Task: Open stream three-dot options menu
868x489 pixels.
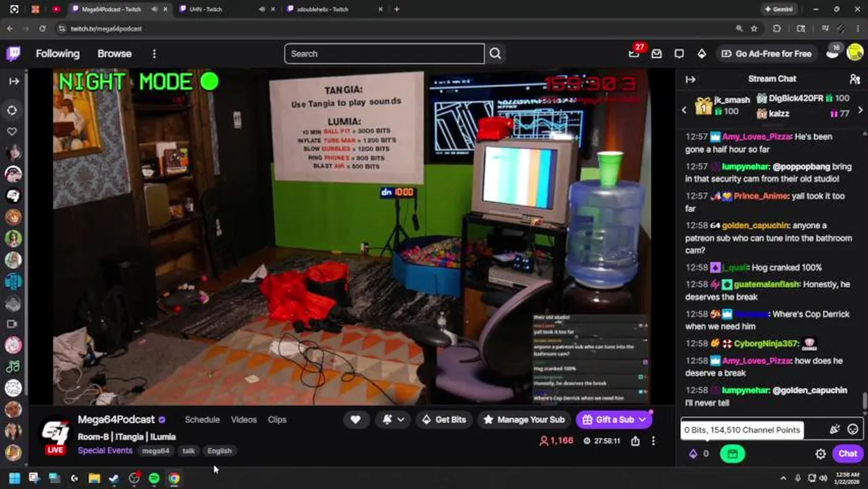Action: click(653, 441)
